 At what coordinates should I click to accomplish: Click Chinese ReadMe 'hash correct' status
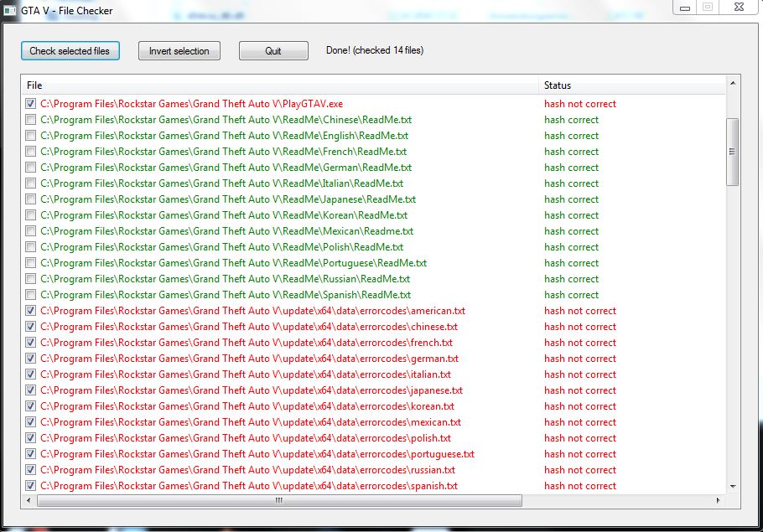click(x=571, y=120)
